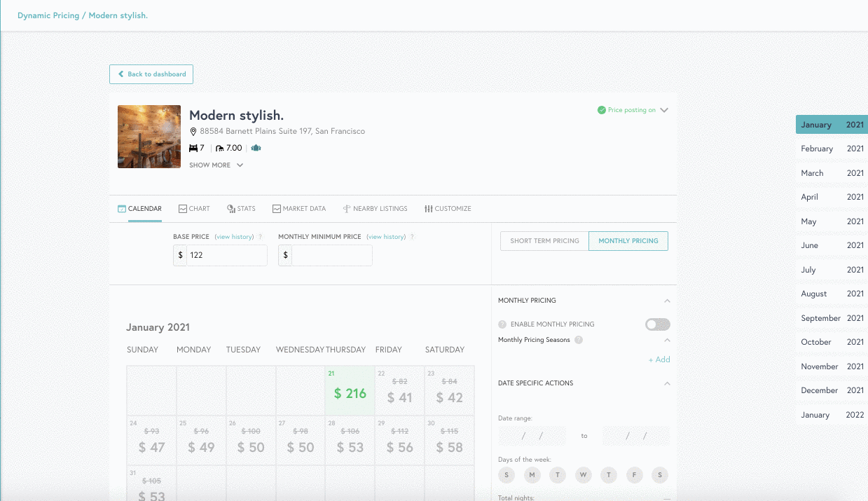Image resolution: width=868 pixels, height=501 pixels.
Task: Click the Date range start field
Action: [x=532, y=436]
